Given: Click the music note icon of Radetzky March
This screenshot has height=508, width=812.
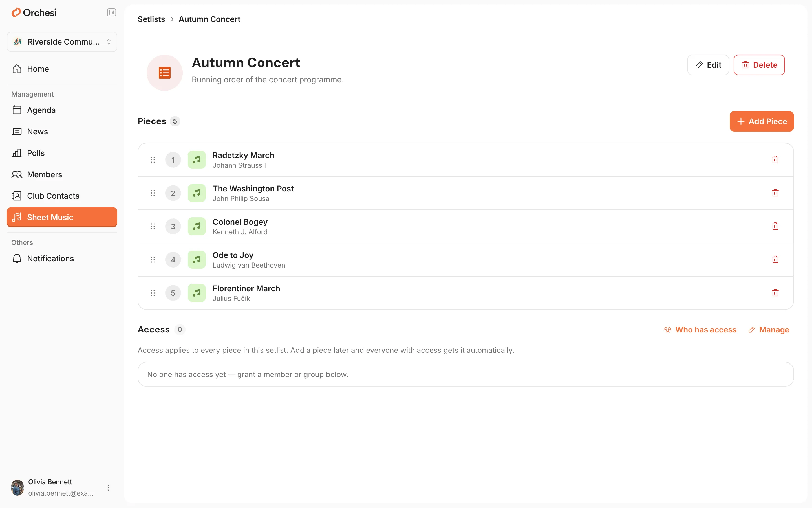Looking at the screenshot, I should click(x=197, y=159).
